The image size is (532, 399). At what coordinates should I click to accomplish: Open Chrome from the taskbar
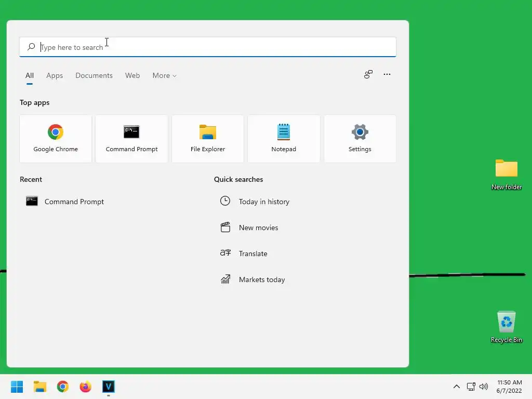(63, 387)
